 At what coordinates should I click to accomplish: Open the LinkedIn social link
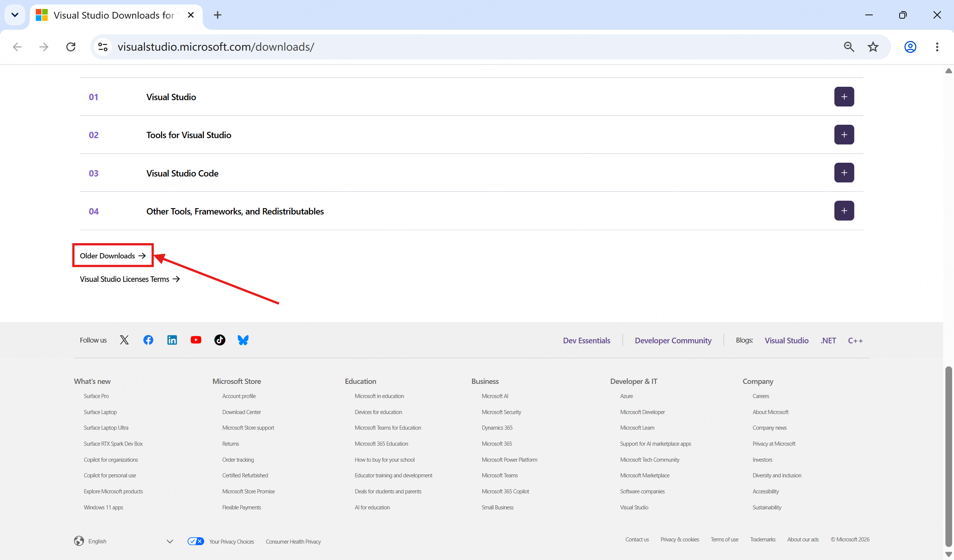[x=172, y=340]
